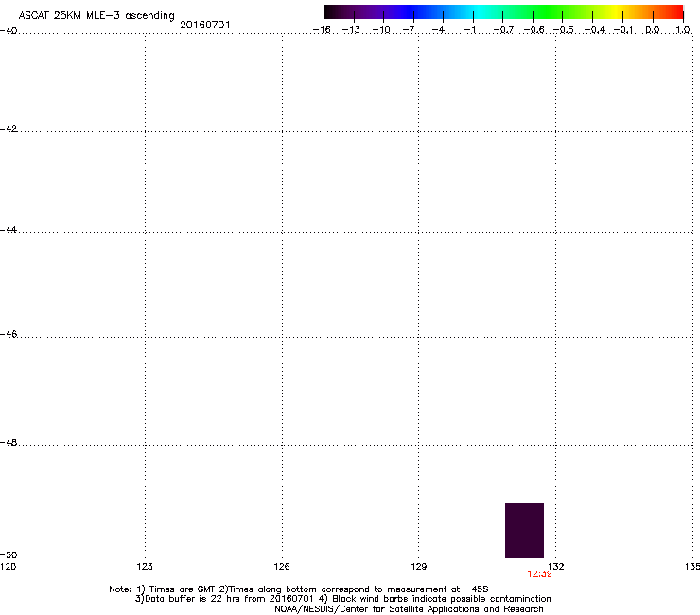Click the longitude label "126"

click(x=282, y=567)
